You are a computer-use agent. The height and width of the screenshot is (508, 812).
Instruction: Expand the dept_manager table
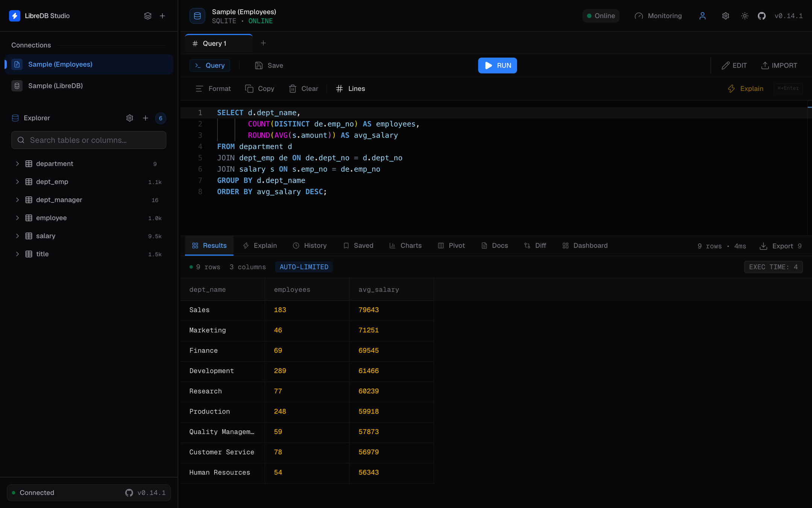click(x=17, y=200)
